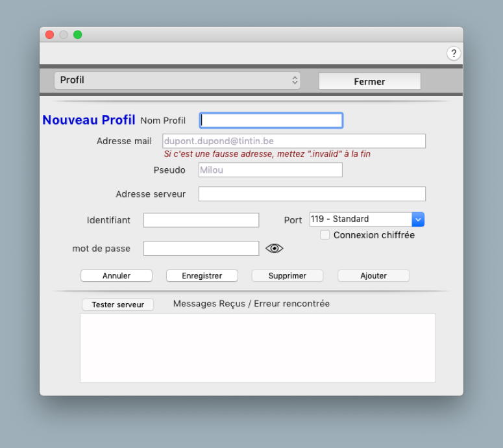Image resolution: width=503 pixels, height=448 pixels.
Task: Zoom the window with the green button
Action: [78, 35]
